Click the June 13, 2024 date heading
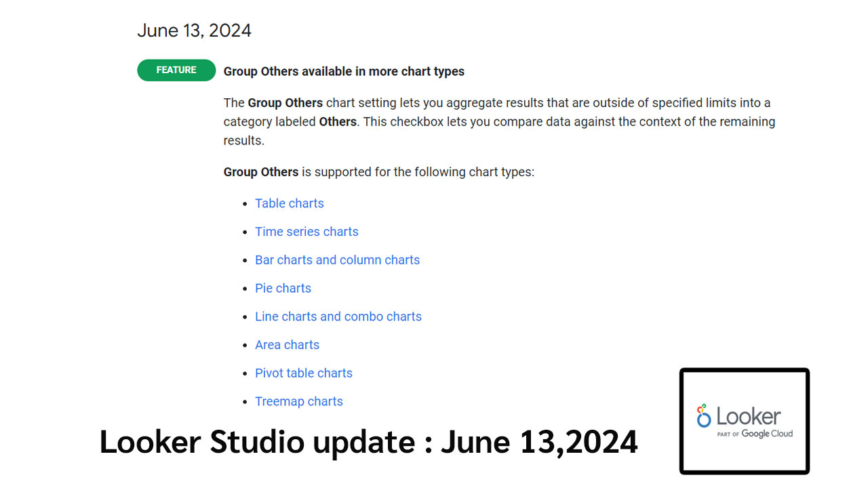The width and height of the screenshot is (868, 488). 194,30
